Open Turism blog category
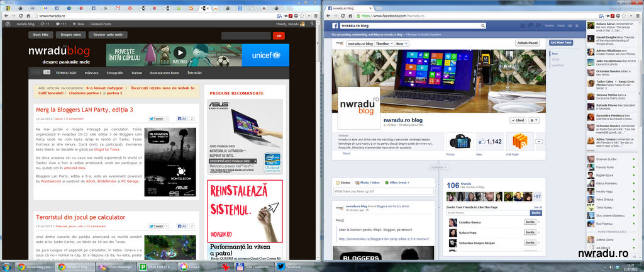This screenshot has width=644, height=272. tap(136, 73)
